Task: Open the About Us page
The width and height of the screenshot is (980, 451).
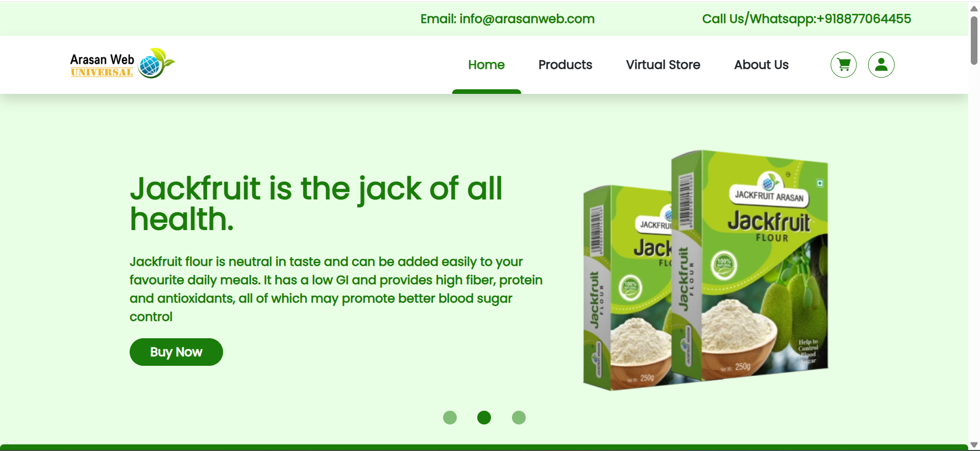Action: click(x=761, y=65)
